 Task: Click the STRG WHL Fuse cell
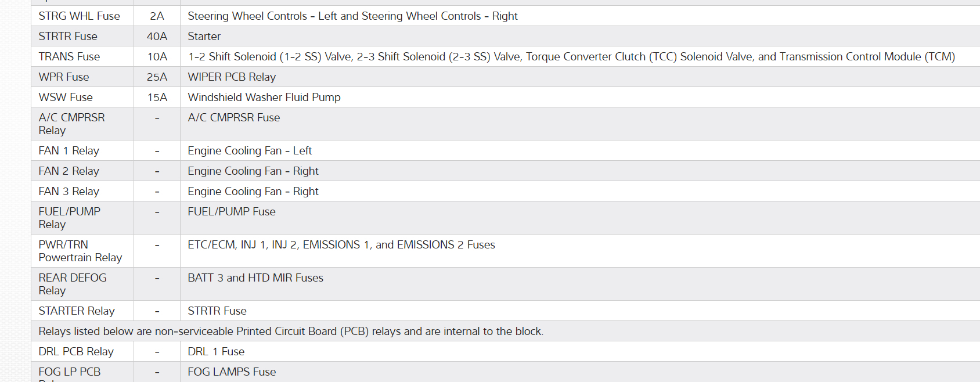point(80,16)
